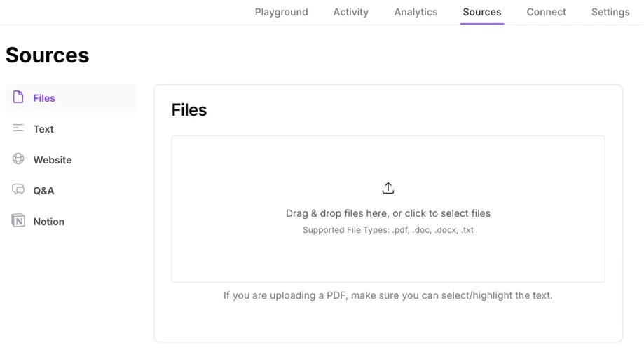
Task: Choose the Text label in sidebar
Action: coord(43,129)
